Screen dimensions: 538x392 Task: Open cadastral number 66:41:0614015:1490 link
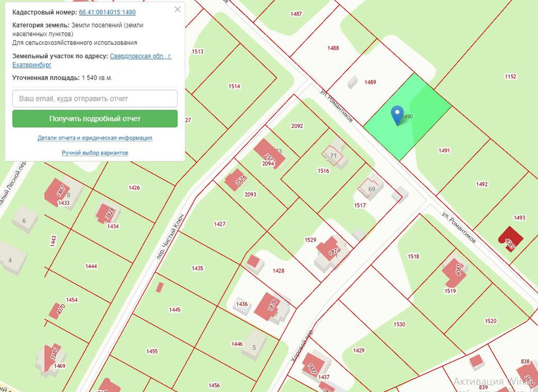pos(107,12)
